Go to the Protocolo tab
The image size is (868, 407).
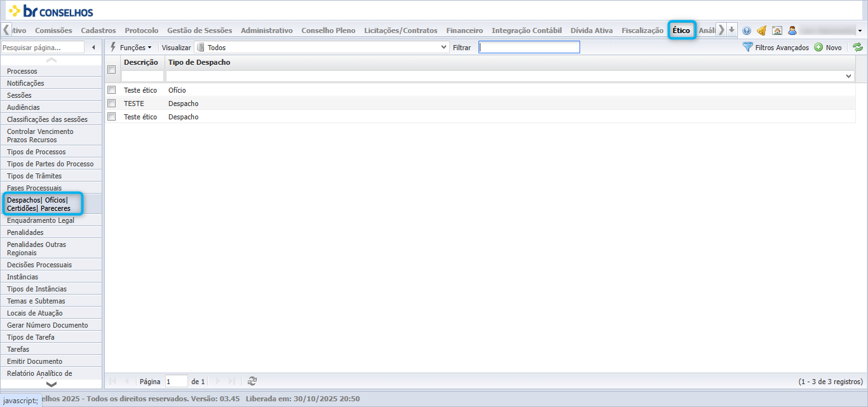142,30
